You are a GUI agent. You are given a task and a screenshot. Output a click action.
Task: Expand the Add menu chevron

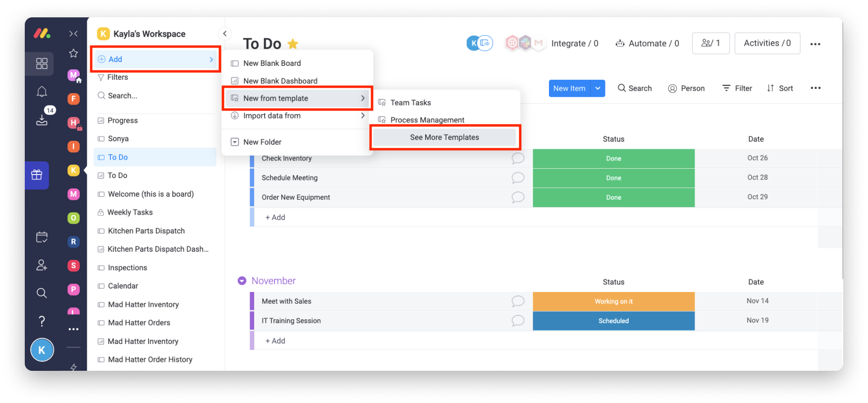pos(212,59)
